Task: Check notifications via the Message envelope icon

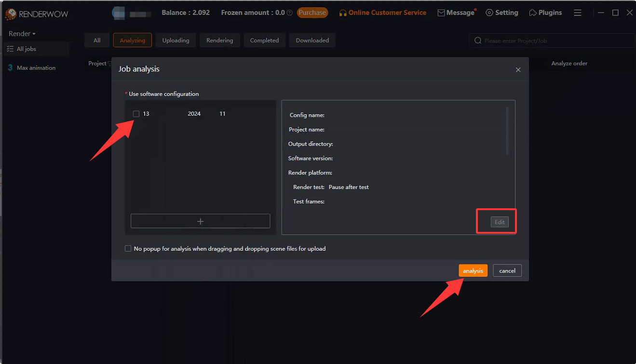Action: pos(441,13)
